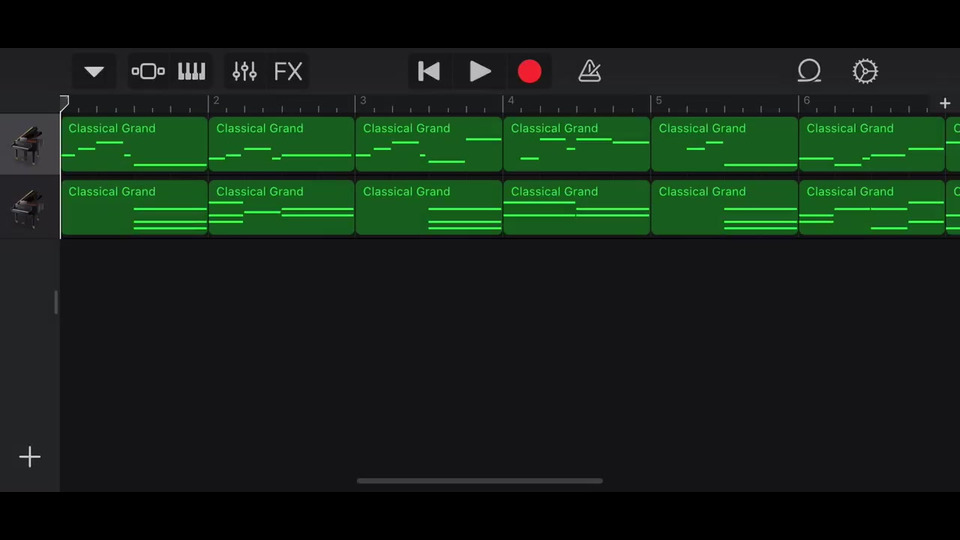This screenshot has height=540, width=960.
Task: Tap the home indicator bar at bottom
Action: click(480, 481)
